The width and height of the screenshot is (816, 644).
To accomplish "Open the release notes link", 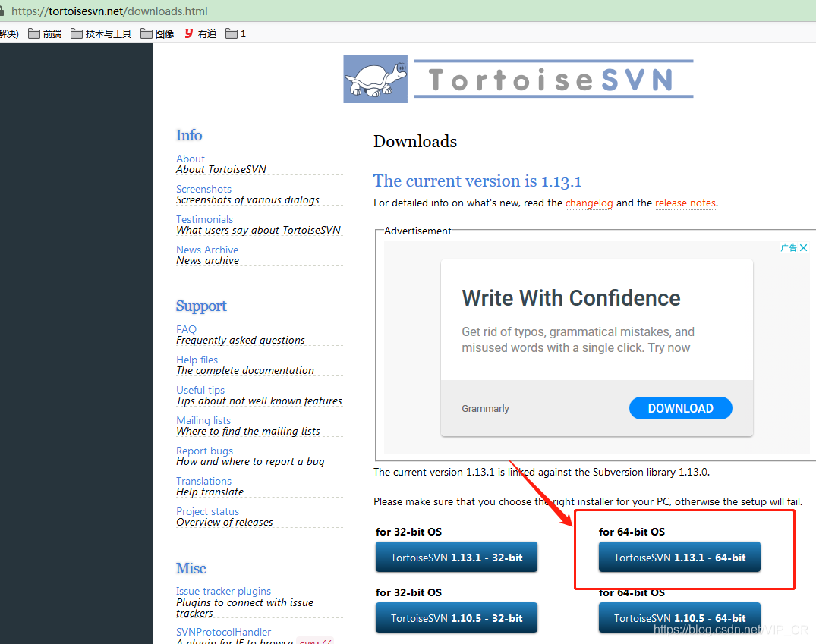I will point(685,203).
